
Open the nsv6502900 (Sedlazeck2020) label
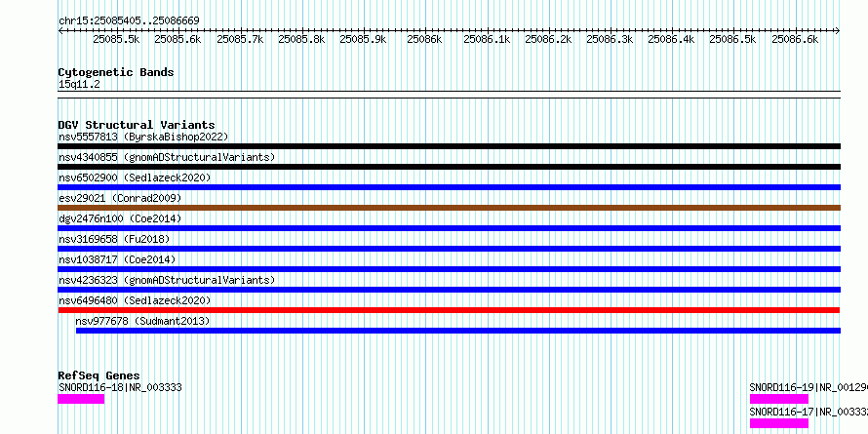pos(135,178)
